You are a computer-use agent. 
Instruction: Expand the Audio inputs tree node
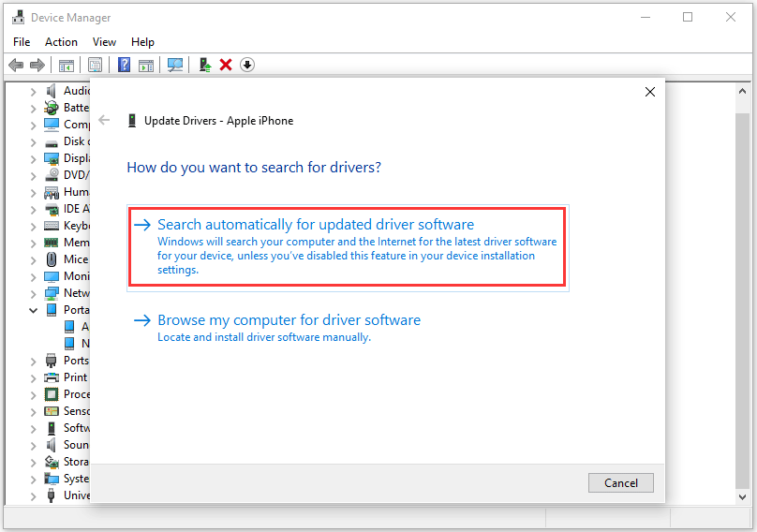[34, 91]
